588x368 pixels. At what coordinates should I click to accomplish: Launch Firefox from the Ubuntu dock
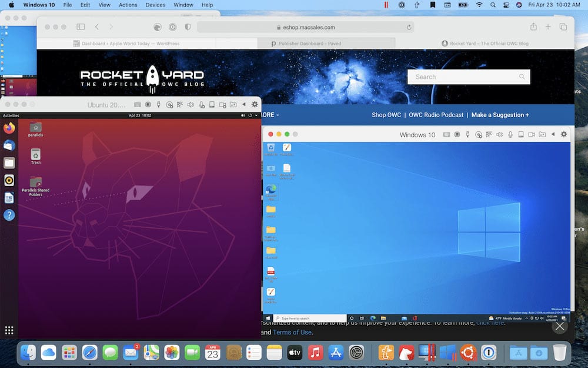9,128
